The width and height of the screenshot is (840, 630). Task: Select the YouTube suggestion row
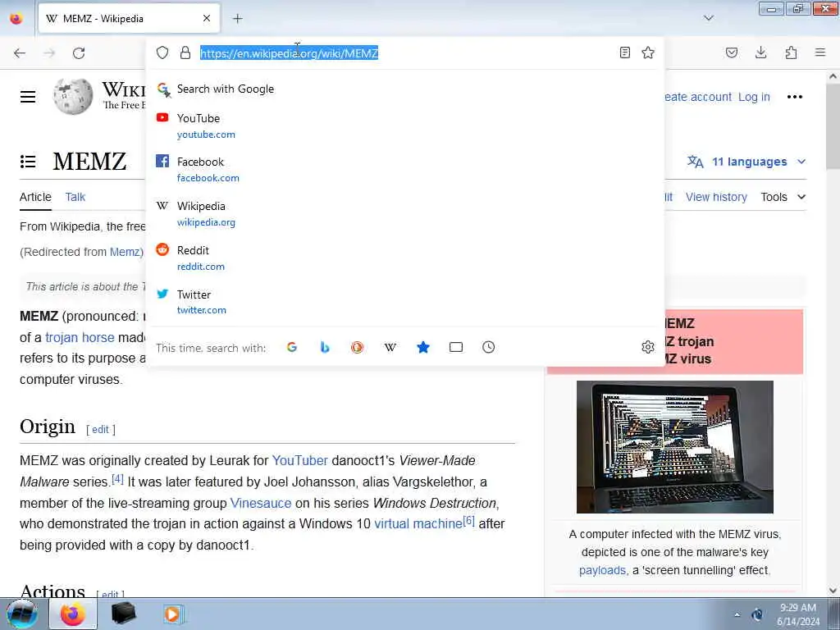(x=405, y=126)
